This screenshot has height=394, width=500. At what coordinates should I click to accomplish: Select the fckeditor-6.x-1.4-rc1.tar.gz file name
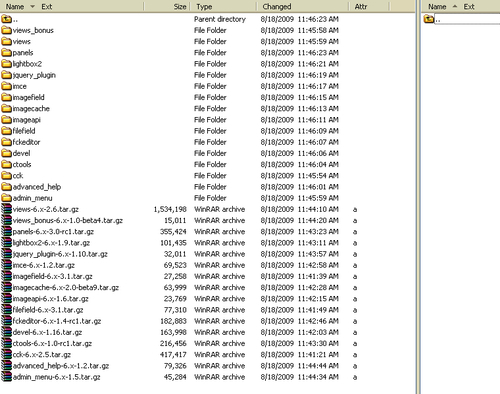57,321
